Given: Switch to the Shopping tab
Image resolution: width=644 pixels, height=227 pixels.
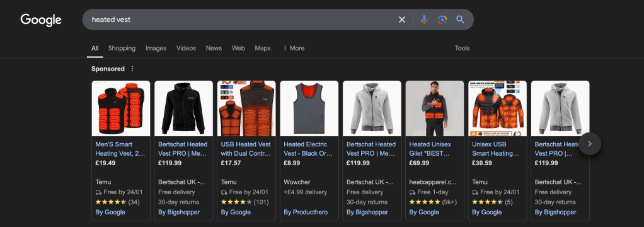Looking at the screenshot, I should tap(122, 48).
